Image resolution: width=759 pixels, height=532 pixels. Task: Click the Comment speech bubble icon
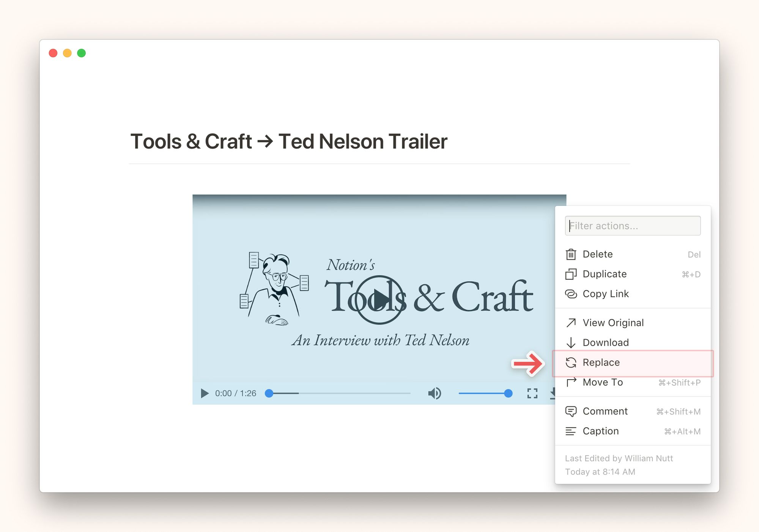tap(571, 411)
